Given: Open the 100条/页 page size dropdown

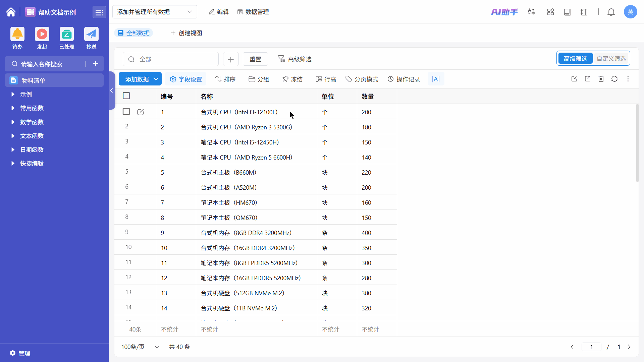Looking at the screenshot, I should click(x=140, y=347).
